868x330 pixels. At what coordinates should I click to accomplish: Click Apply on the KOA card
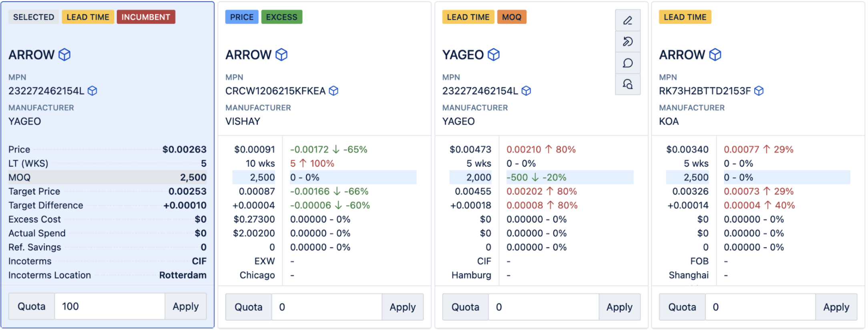click(x=836, y=307)
